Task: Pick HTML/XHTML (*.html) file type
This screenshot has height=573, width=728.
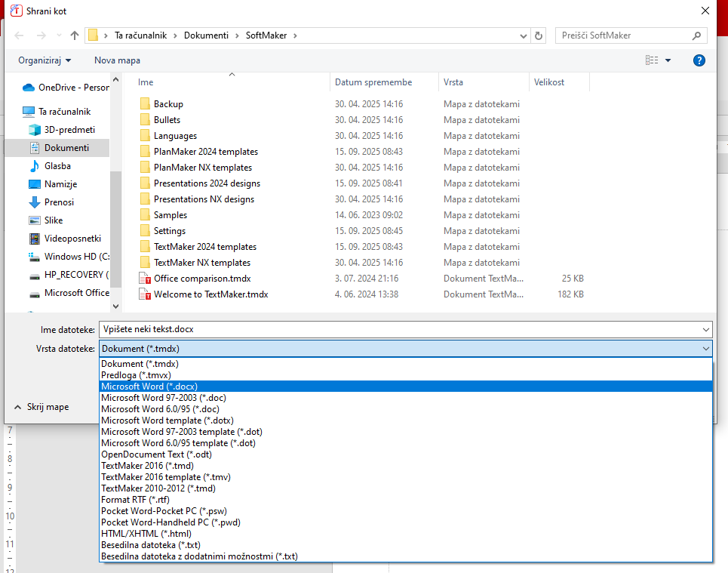Action: [406, 534]
